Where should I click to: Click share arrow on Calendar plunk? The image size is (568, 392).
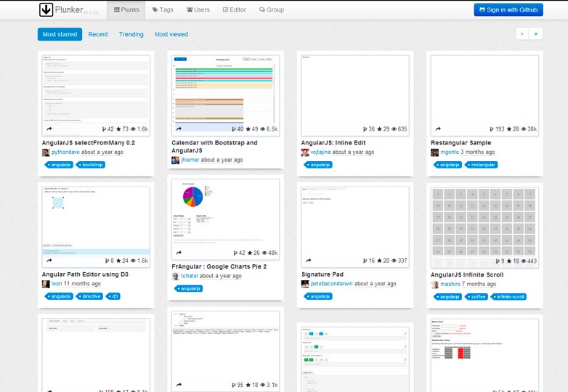[x=179, y=129]
